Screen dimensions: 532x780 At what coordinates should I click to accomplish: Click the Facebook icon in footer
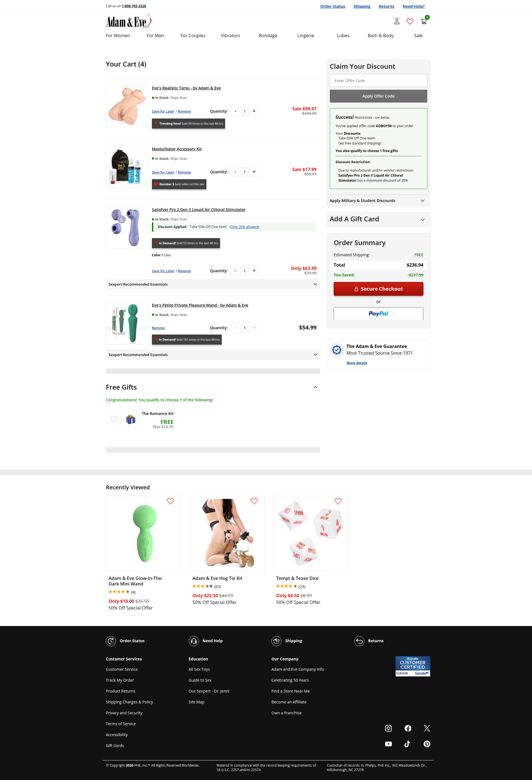coord(408,728)
